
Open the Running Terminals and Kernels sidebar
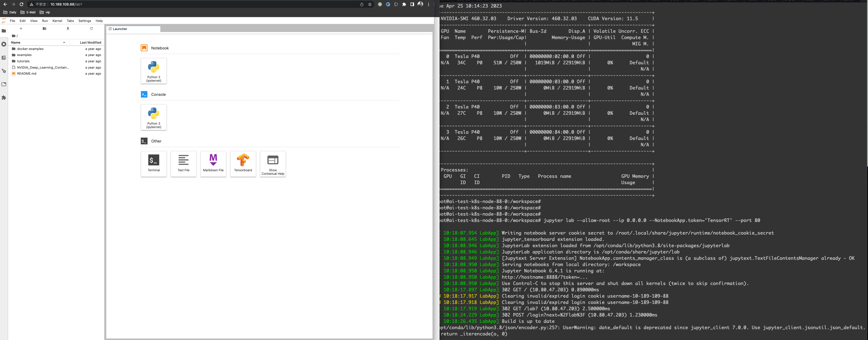pyautogui.click(x=4, y=44)
